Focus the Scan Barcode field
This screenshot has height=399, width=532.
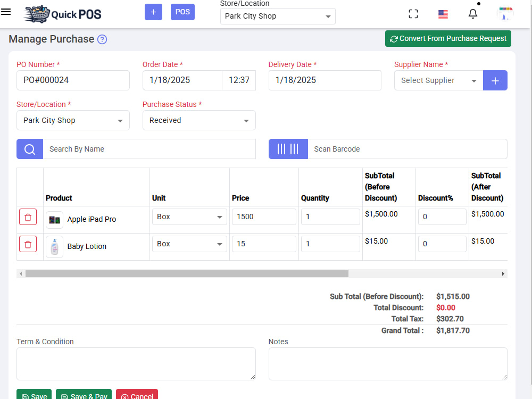408,149
